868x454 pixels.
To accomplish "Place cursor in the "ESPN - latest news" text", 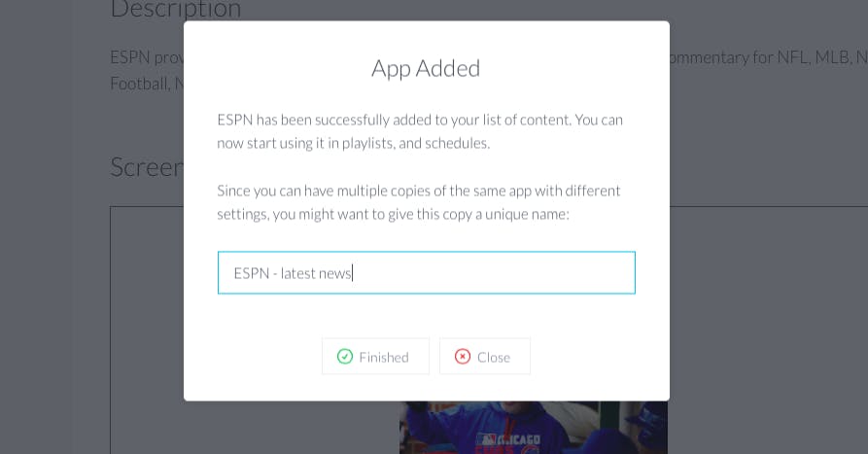I will tap(293, 273).
